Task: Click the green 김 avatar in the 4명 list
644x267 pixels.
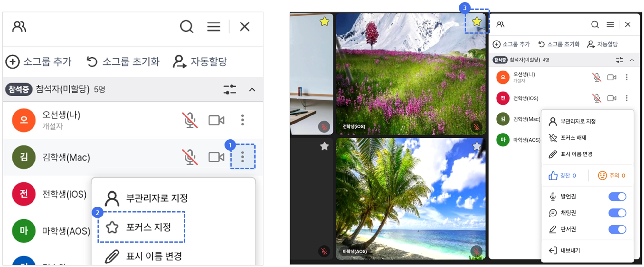Action: (x=503, y=119)
